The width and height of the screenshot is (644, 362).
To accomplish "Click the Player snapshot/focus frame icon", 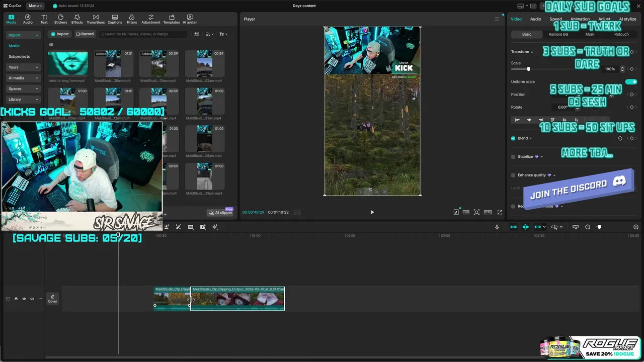I will (x=476, y=212).
